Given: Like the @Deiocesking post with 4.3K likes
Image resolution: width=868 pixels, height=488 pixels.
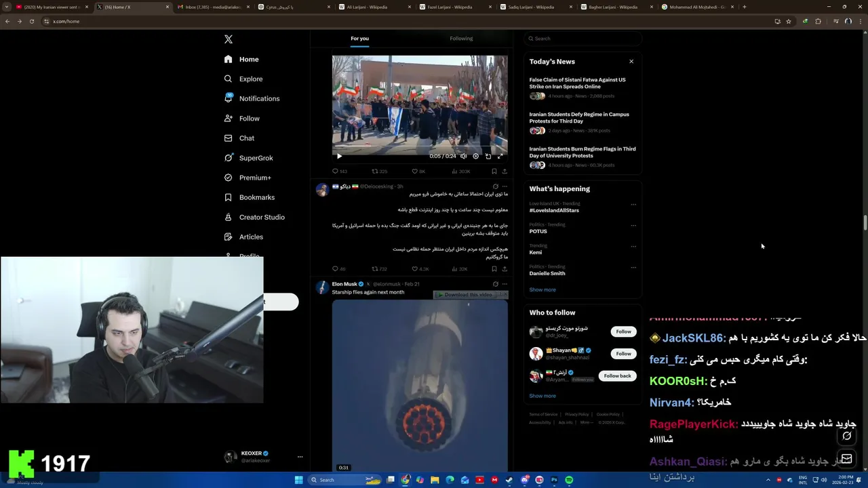Looking at the screenshot, I should click(420, 269).
